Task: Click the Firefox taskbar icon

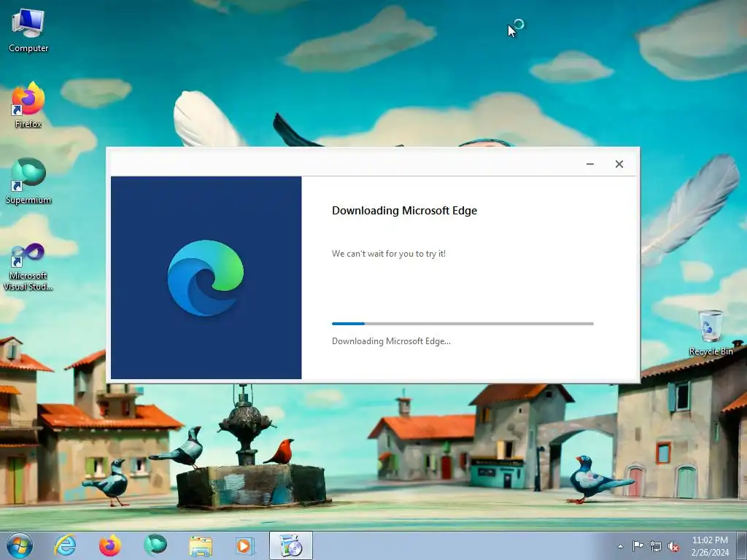Action: (x=109, y=545)
